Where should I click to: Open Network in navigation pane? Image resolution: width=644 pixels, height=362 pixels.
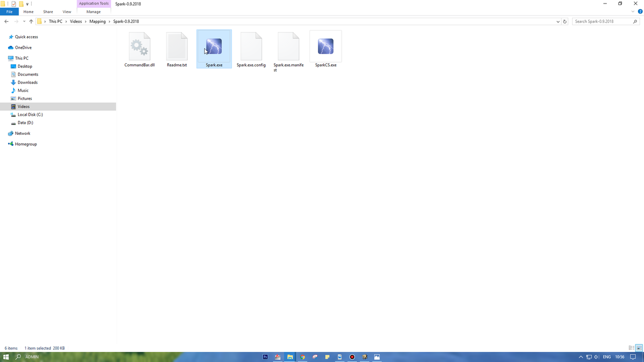(23, 133)
